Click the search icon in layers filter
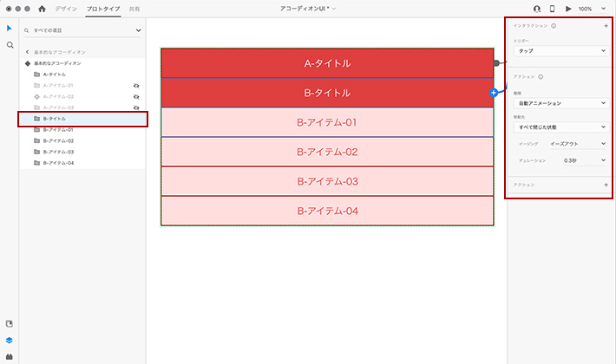The width and height of the screenshot is (616, 364). [x=26, y=30]
